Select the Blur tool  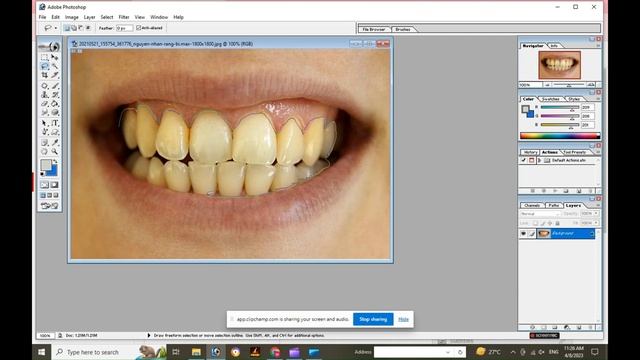(x=44, y=112)
